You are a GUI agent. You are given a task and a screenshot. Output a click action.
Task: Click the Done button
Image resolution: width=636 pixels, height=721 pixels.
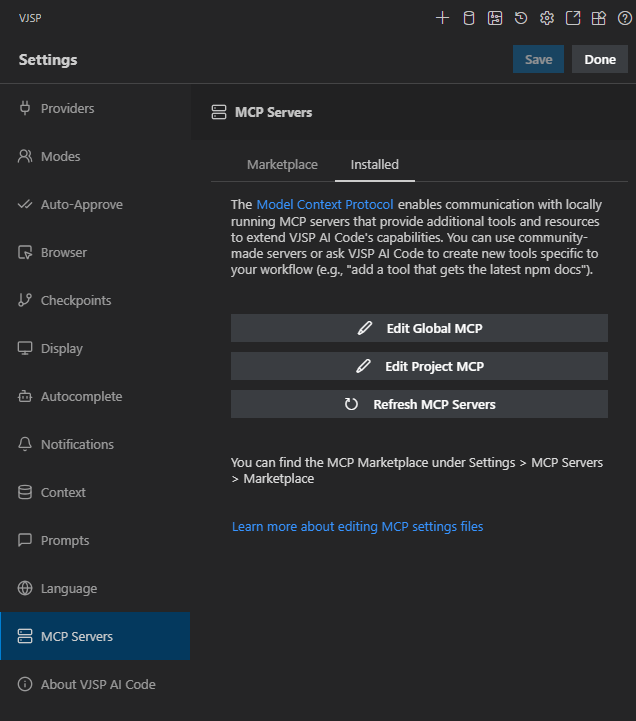coord(600,60)
